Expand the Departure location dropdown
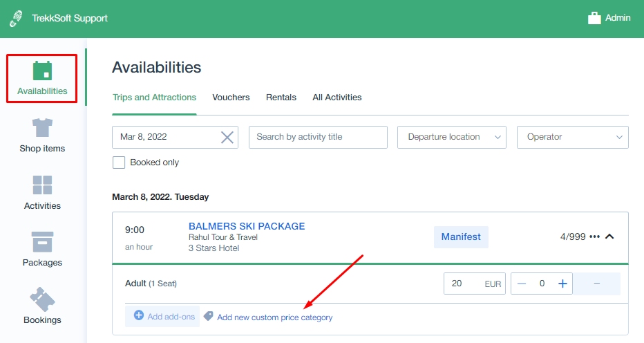 [x=451, y=137]
